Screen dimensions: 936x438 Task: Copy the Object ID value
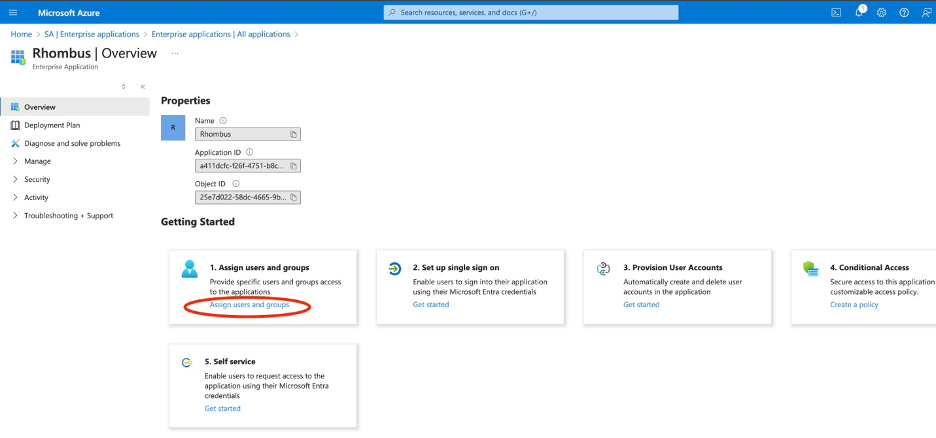(293, 197)
